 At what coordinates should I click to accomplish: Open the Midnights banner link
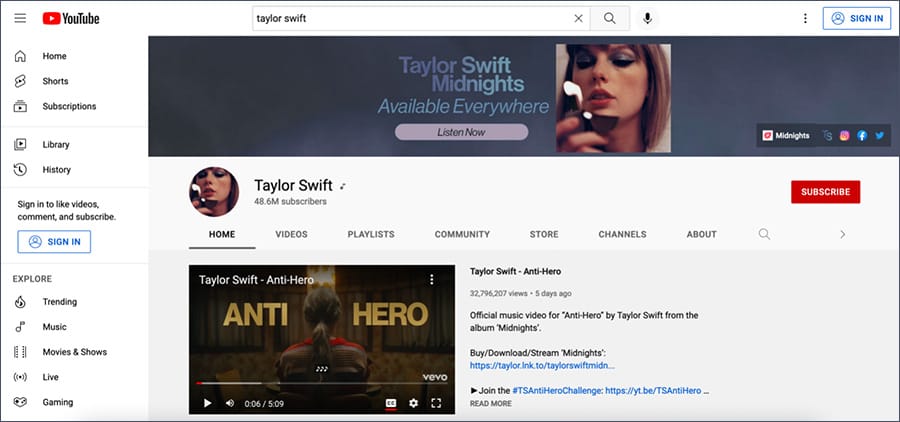coord(786,135)
